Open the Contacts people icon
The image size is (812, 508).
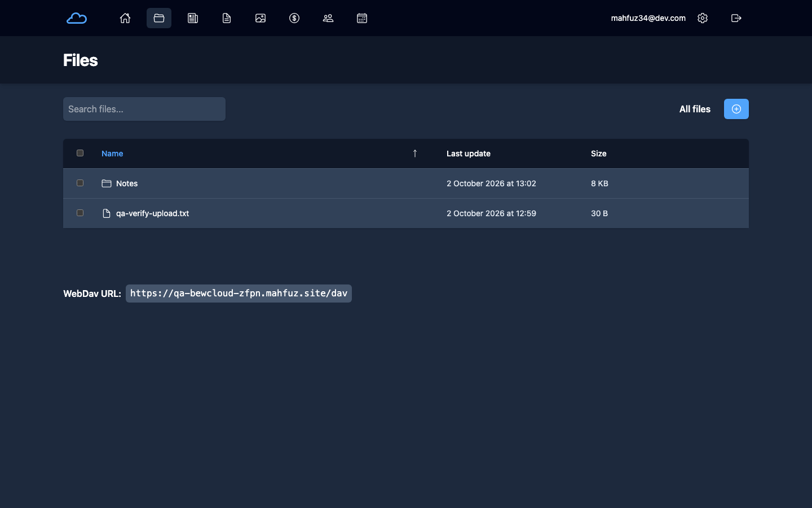[328, 18]
